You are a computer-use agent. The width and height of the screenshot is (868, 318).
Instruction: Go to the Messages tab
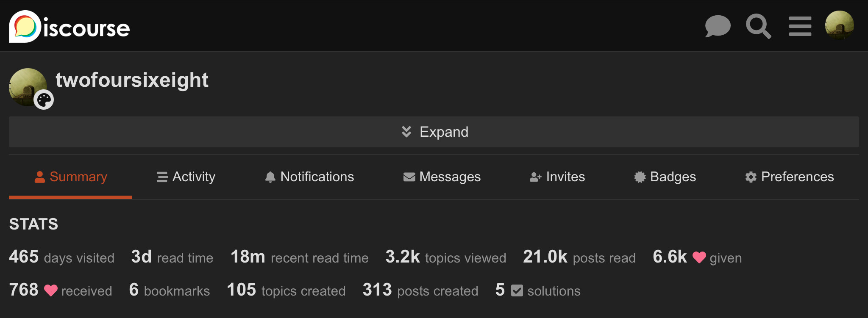tap(442, 177)
